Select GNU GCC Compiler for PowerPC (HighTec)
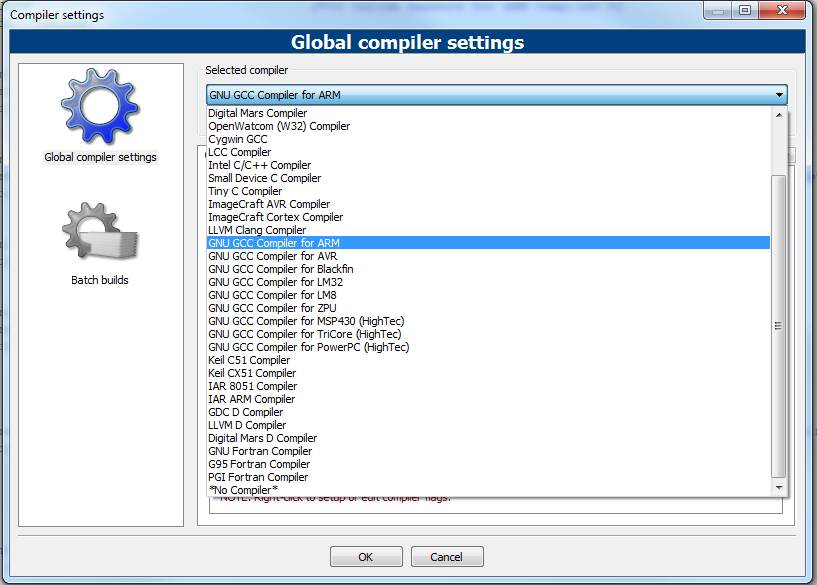This screenshot has width=817, height=585. tap(488, 347)
